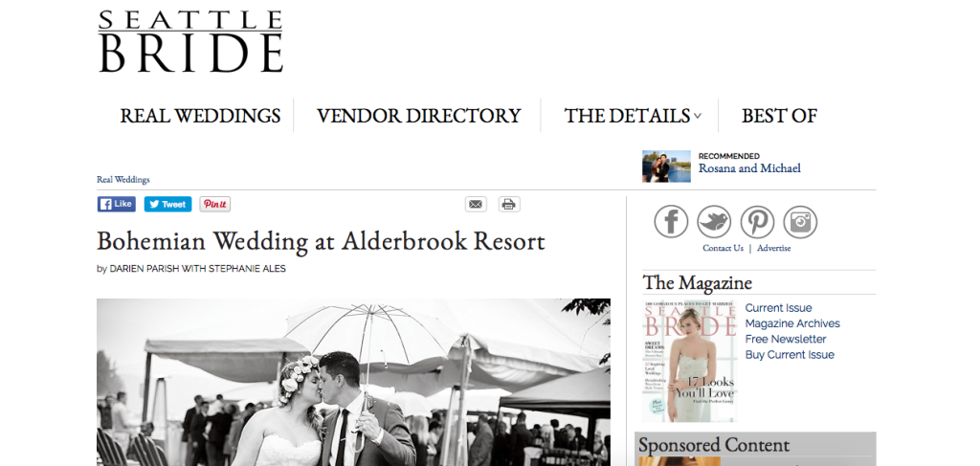Open the Instagram camera circle icon
This screenshot has height=466, width=980.
pos(800,222)
